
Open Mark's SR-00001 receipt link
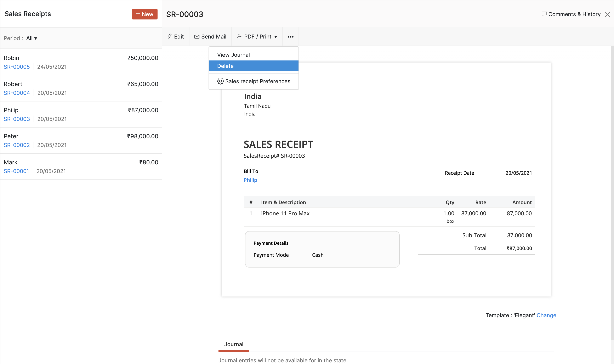pyautogui.click(x=16, y=171)
